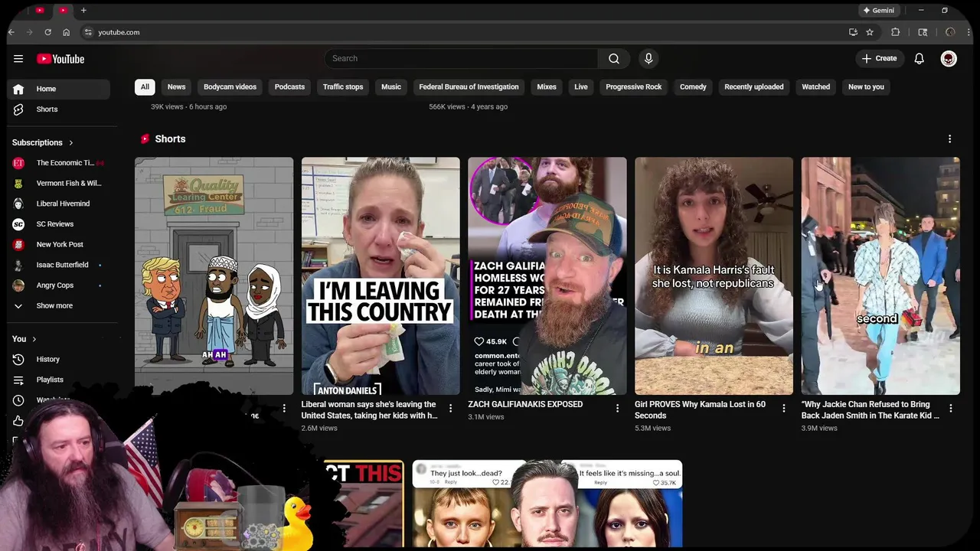Select the News filter chip
Screen dimensions: 980x551
tap(176, 87)
